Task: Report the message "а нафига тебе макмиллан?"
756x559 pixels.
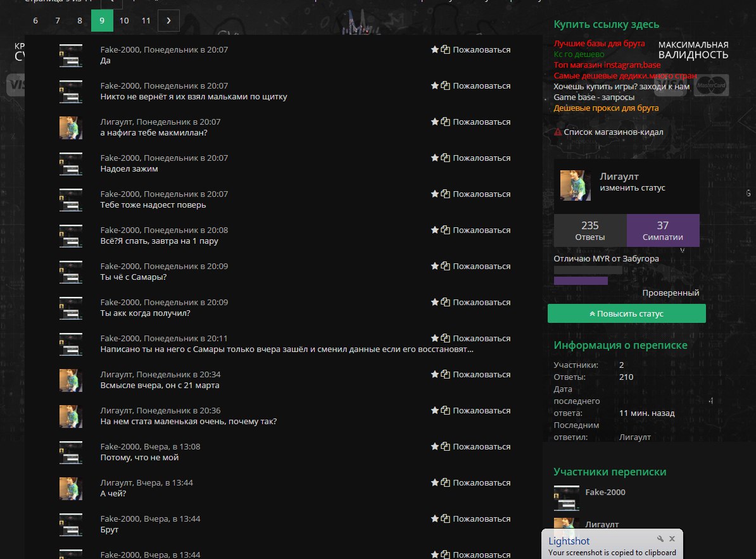Action: (481, 122)
